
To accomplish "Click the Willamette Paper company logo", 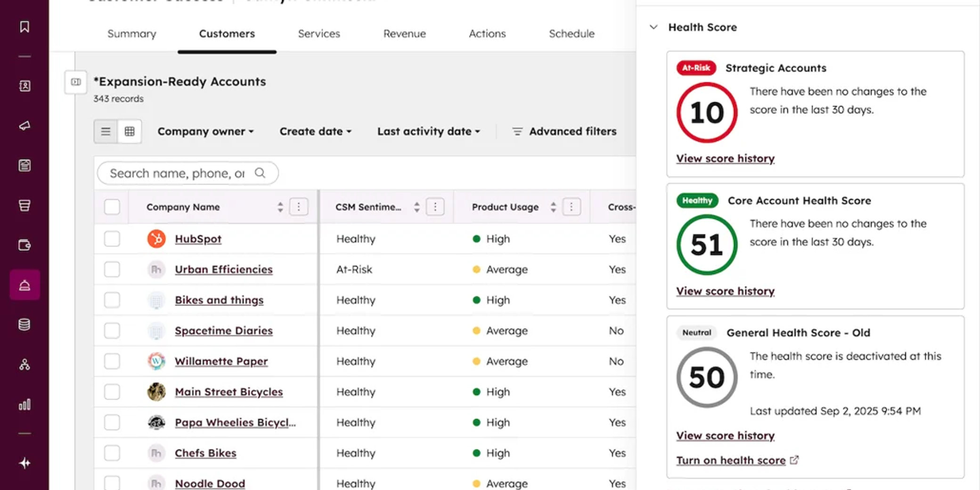I will coord(156,361).
